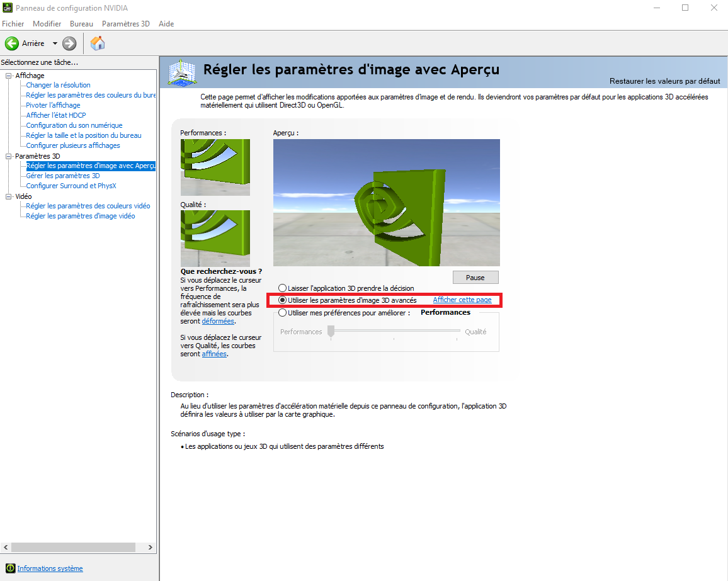Click Restaurer les valeurs par défaut
Viewport: 728px width, 581px height.
click(664, 81)
